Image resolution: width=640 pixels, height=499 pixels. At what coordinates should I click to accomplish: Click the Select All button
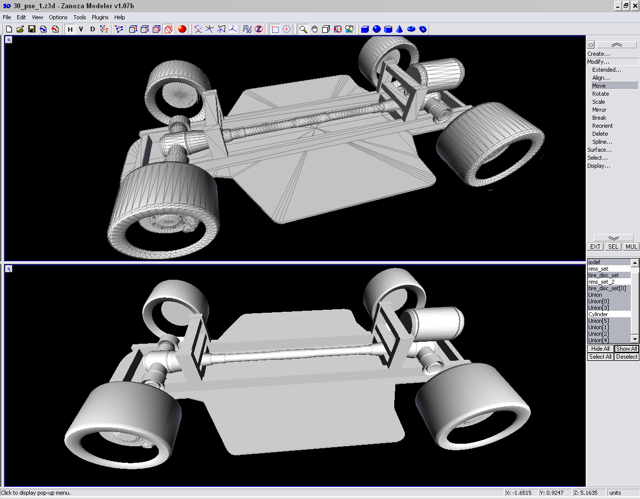coord(599,356)
